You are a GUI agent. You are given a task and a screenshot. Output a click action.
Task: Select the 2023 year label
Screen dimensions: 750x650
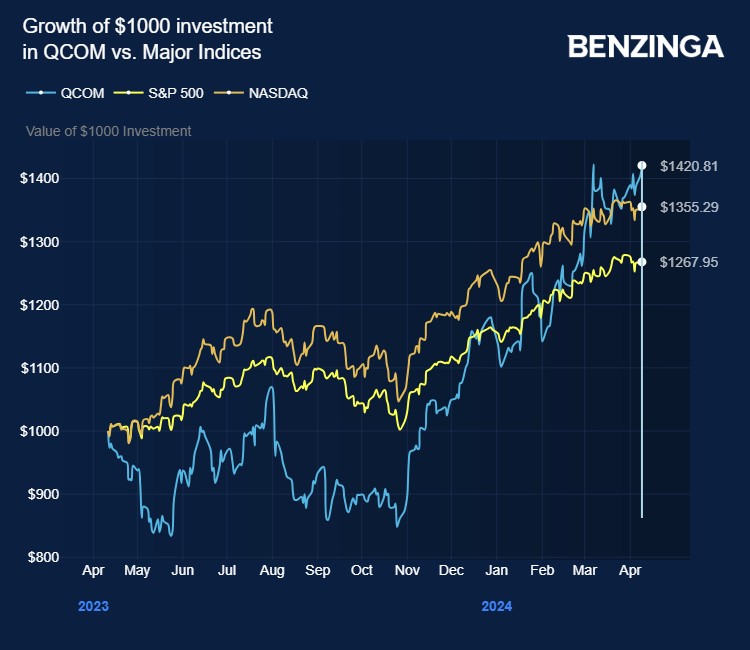click(x=93, y=606)
